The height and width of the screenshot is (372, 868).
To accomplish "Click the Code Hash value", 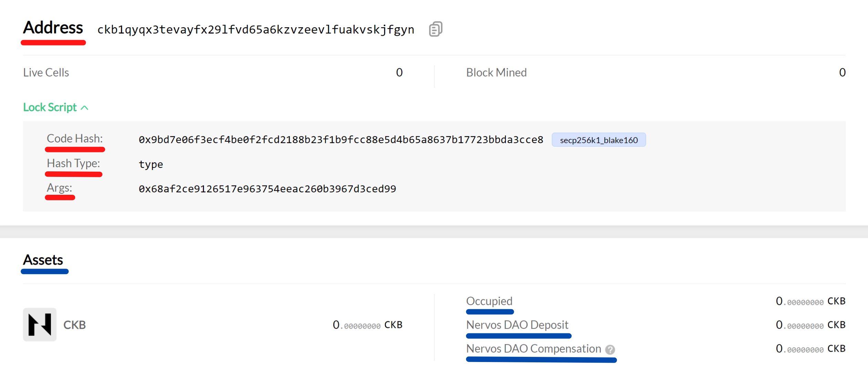I will tap(341, 140).
